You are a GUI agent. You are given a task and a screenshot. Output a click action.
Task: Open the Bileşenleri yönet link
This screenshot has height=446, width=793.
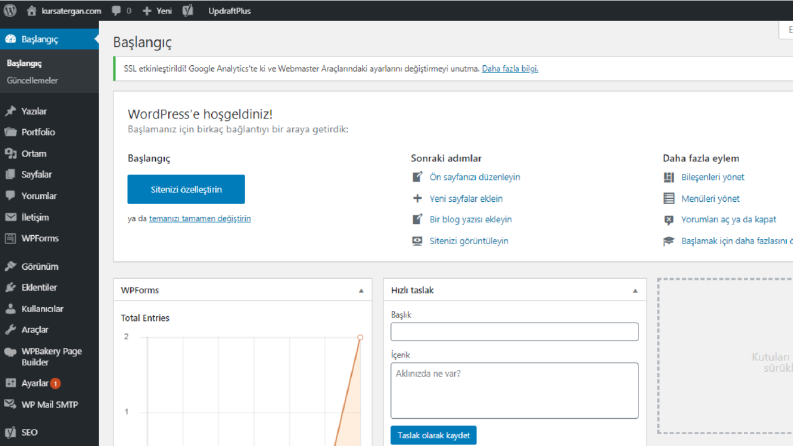pos(713,177)
